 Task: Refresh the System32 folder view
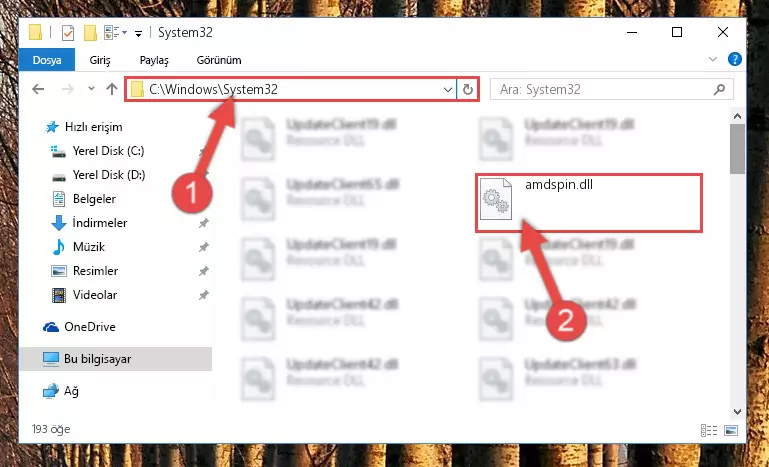(x=468, y=89)
